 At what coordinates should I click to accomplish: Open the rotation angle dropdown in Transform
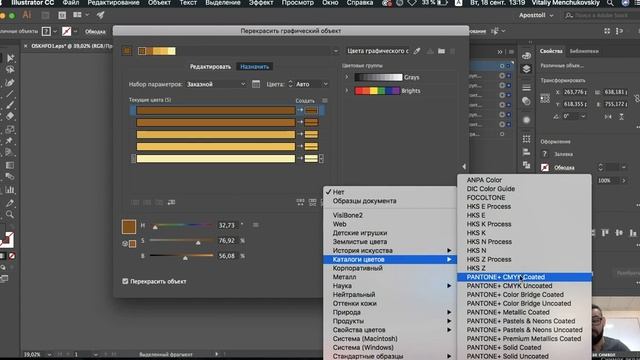[583, 116]
